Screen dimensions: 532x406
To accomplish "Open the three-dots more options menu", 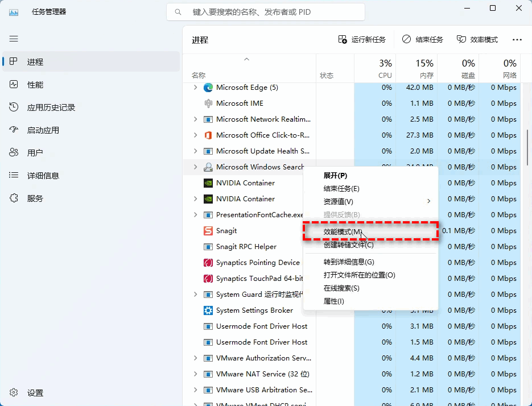I will (517, 40).
